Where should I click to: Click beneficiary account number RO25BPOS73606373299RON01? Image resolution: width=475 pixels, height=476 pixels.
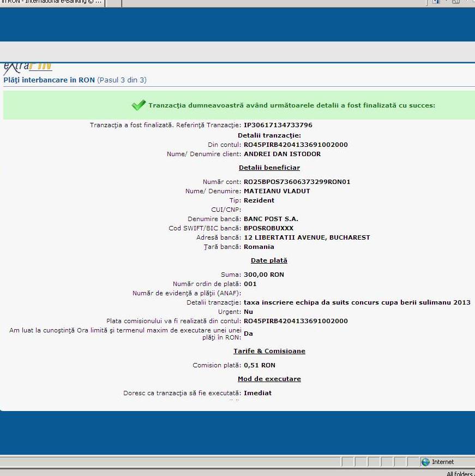point(297,182)
